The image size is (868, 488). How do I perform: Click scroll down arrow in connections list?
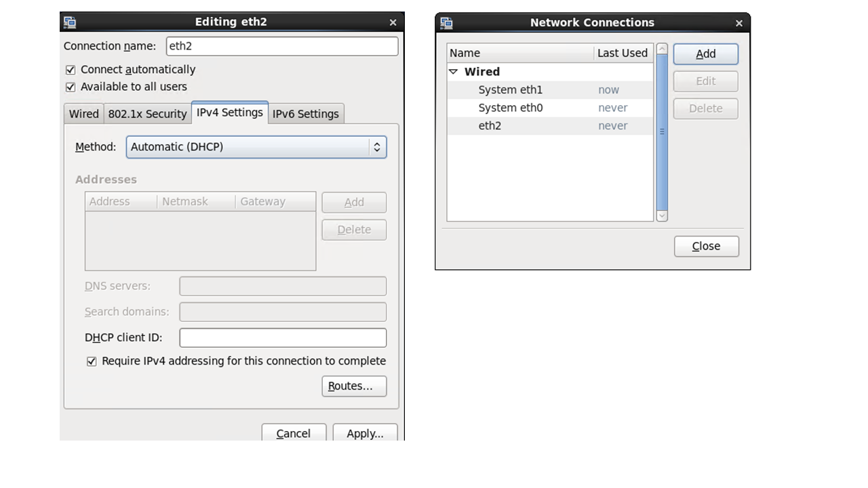click(662, 216)
